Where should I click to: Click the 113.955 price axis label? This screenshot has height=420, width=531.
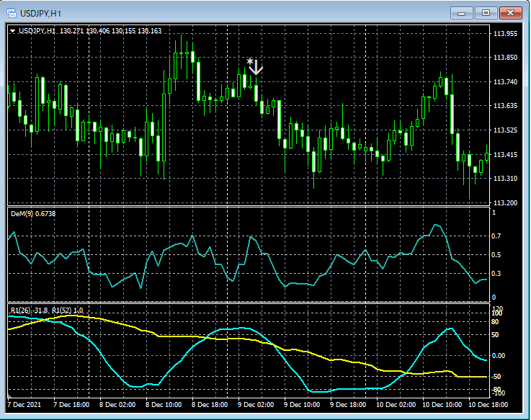click(x=504, y=34)
